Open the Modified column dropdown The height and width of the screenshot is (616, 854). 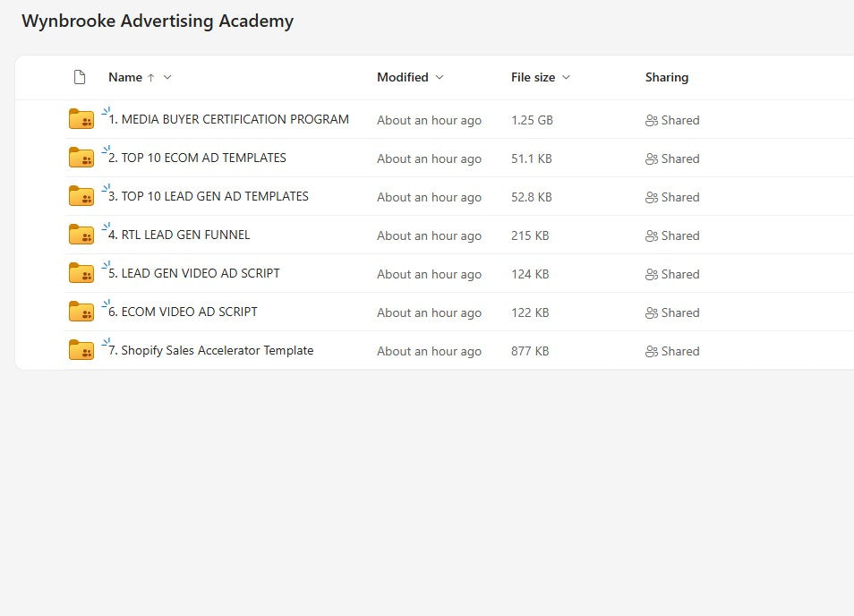[439, 77]
